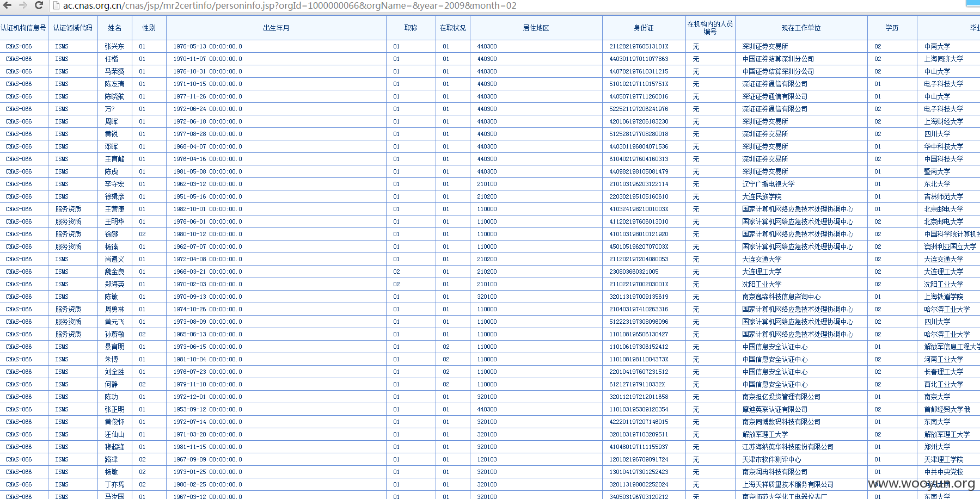
Task: Click the 在职状况 column header
Action: coord(453,28)
